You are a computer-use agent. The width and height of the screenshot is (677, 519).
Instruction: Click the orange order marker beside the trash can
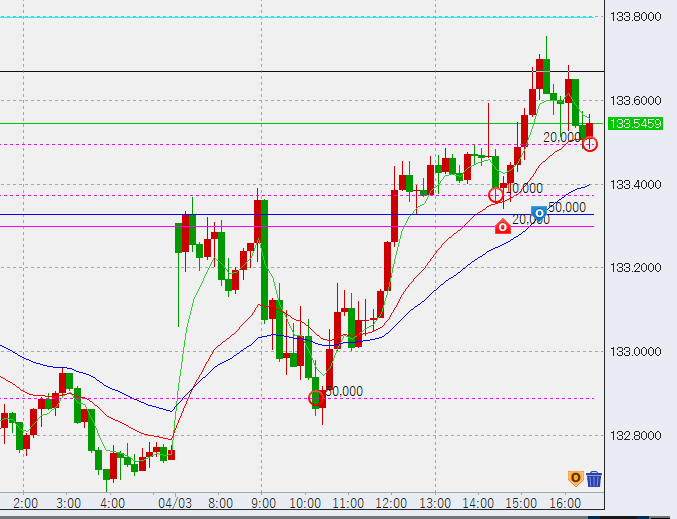pos(574,479)
